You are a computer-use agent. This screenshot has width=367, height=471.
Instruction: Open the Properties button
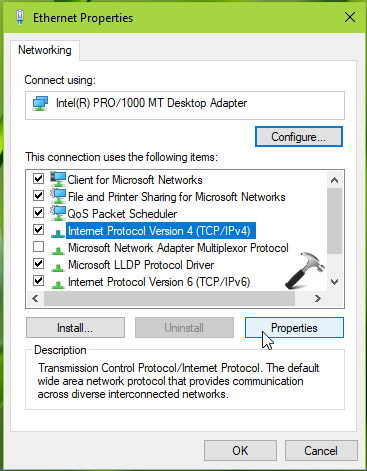click(294, 328)
